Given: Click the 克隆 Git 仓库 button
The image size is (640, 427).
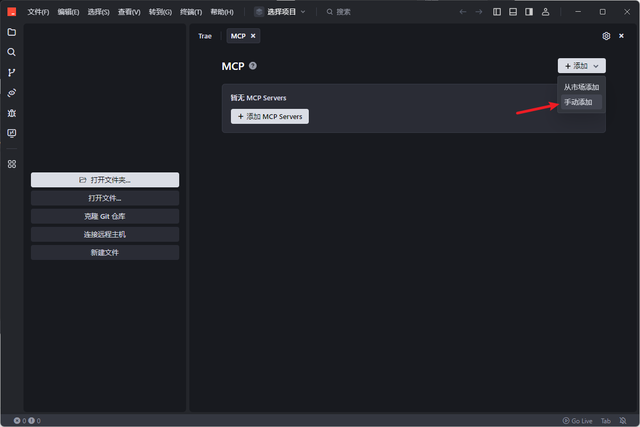Looking at the screenshot, I should click(105, 216).
